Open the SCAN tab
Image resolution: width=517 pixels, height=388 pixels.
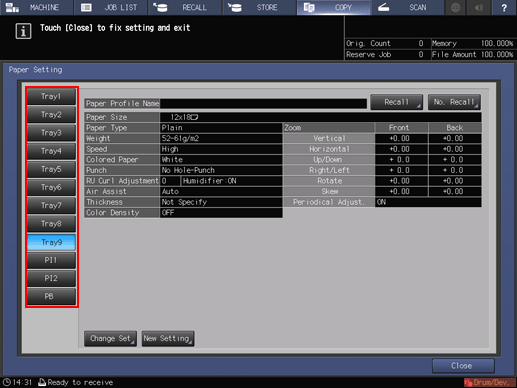tap(407, 7)
